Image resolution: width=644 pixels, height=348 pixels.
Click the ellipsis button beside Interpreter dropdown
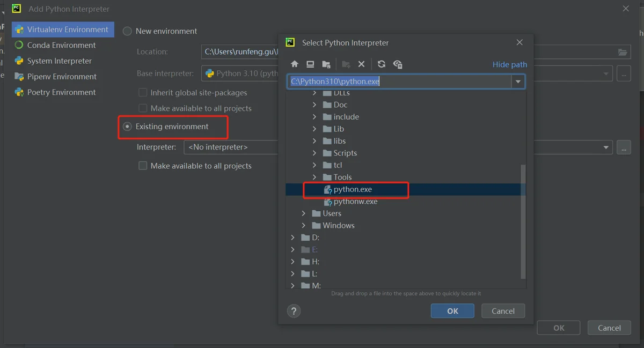[x=624, y=147]
